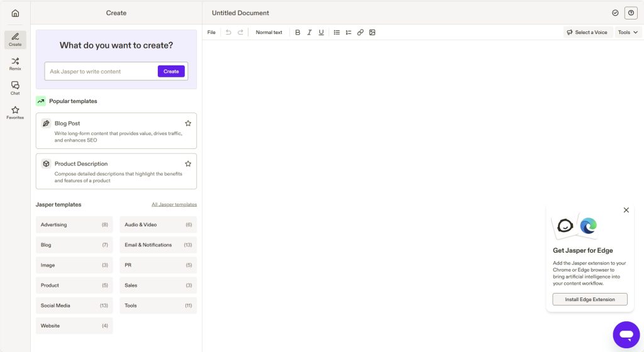Open the Advertising template category
Image resolution: width=644 pixels, height=352 pixels.
[x=74, y=224]
